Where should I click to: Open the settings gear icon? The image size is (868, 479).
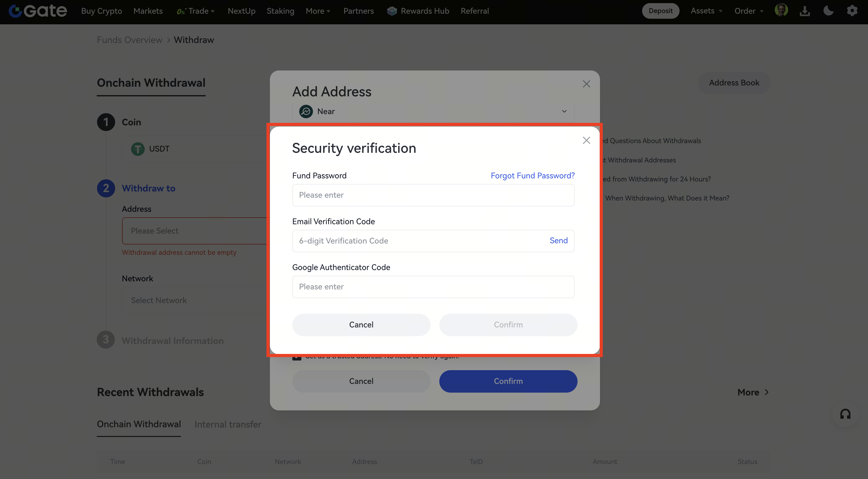coord(852,11)
